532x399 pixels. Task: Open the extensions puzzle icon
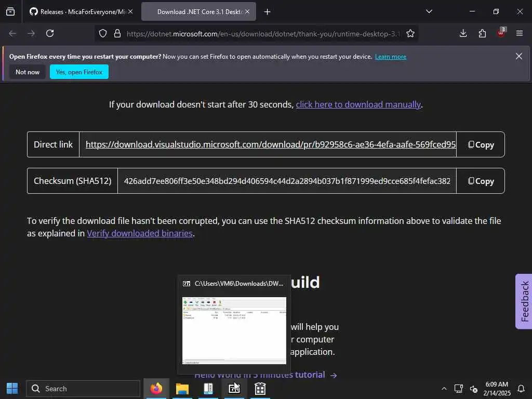tap(482, 33)
